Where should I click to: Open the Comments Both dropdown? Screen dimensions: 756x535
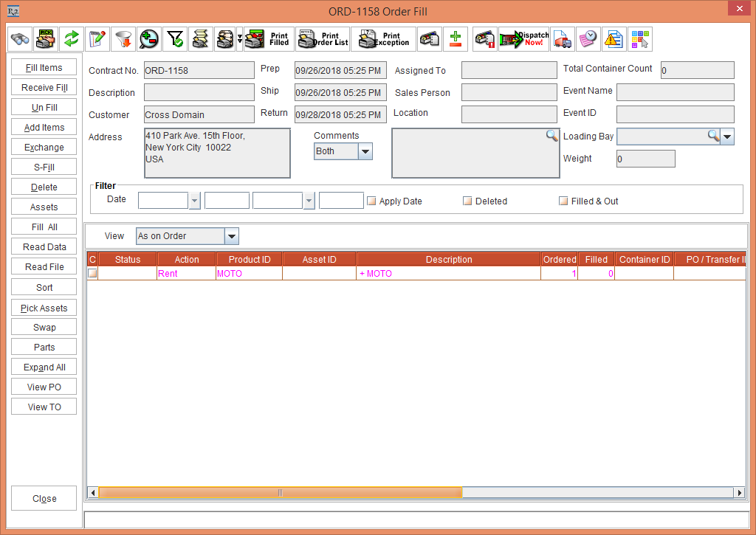365,151
